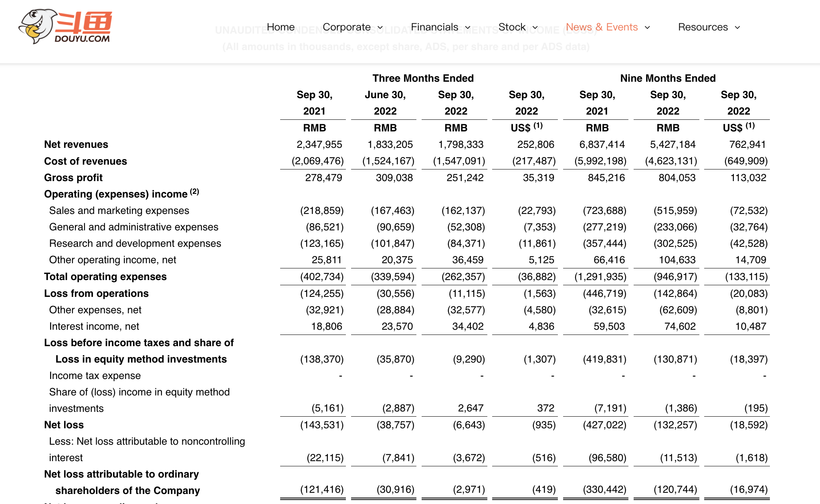Open the Corporate menu

[x=346, y=27]
